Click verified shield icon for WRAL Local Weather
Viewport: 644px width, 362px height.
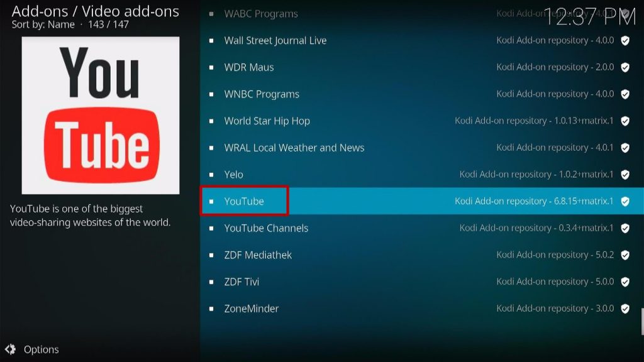pyautogui.click(x=625, y=148)
